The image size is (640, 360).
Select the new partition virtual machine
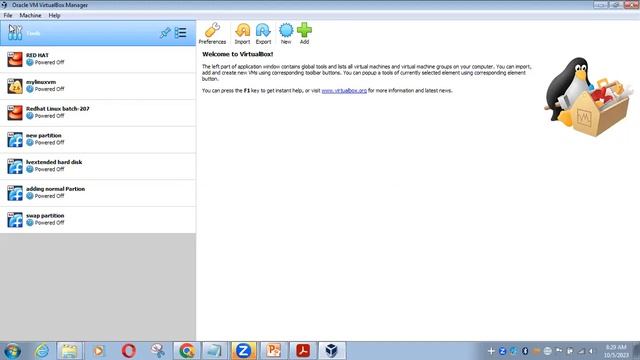(x=98, y=140)
